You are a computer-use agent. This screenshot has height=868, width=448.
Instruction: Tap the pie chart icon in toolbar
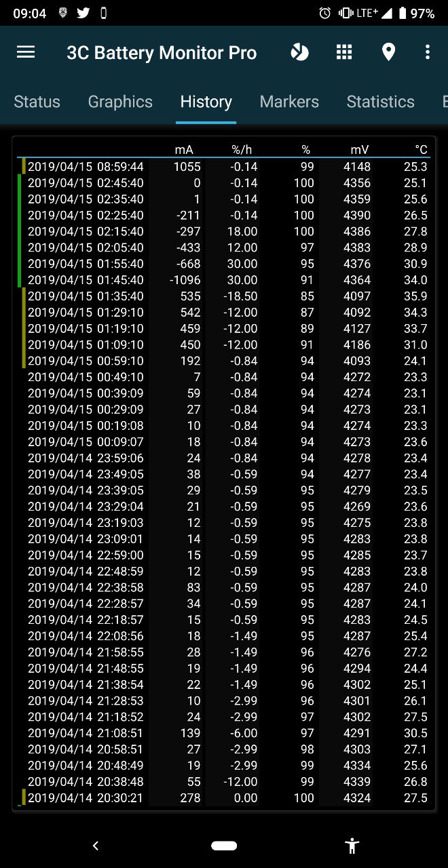300,52
